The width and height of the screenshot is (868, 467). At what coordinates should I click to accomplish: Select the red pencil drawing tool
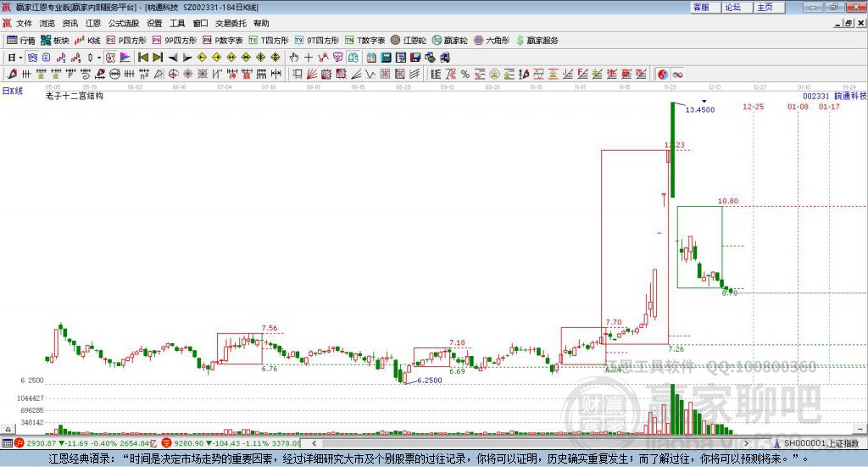pos(12,74)
